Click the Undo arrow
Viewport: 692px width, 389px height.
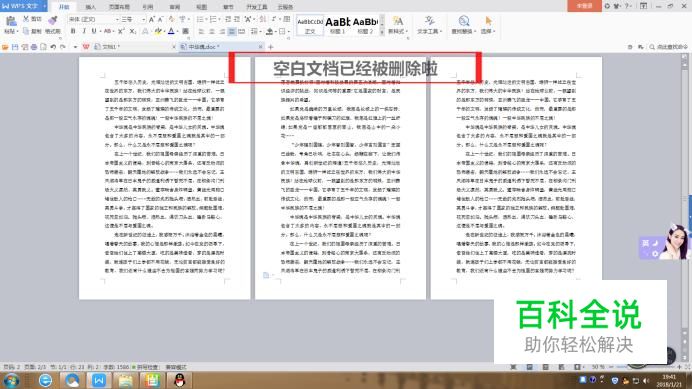[x=53, y=47]
